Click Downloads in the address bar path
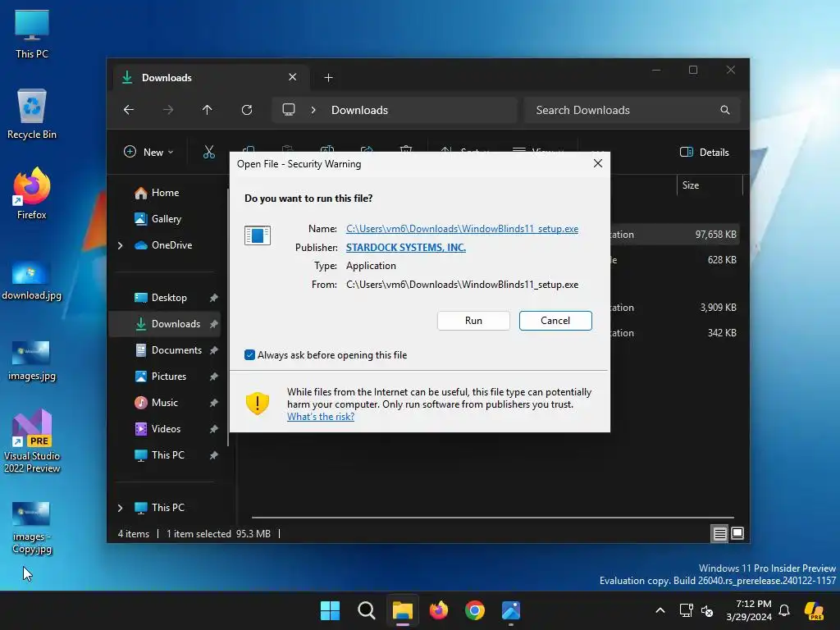Screen dimensions: 840x630 (x=359, y=110)
